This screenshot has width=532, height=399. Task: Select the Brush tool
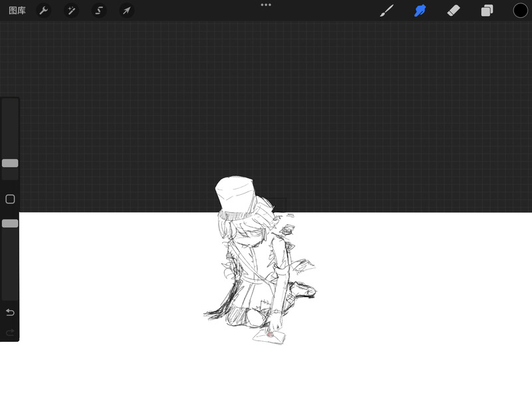click(x=387, y=11)
